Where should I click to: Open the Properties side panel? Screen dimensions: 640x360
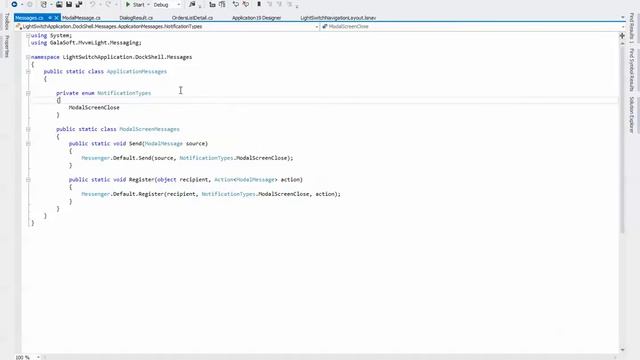(7, 46)
